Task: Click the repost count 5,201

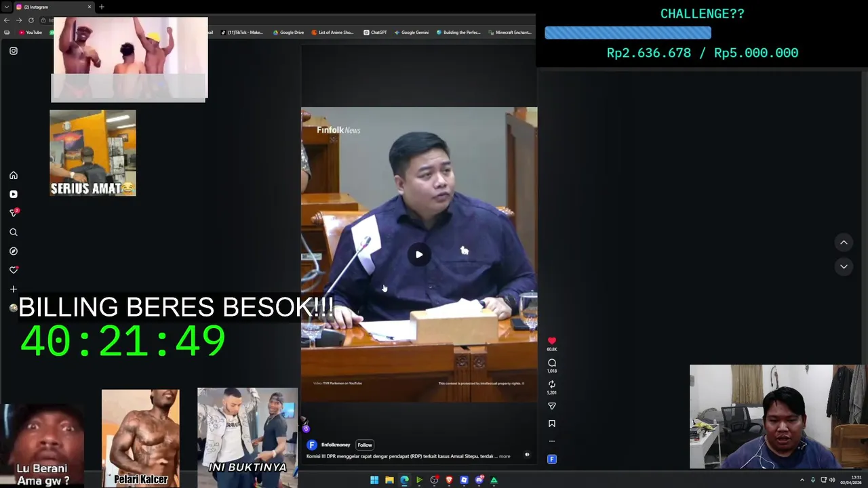Action: [x=552, y=393]
